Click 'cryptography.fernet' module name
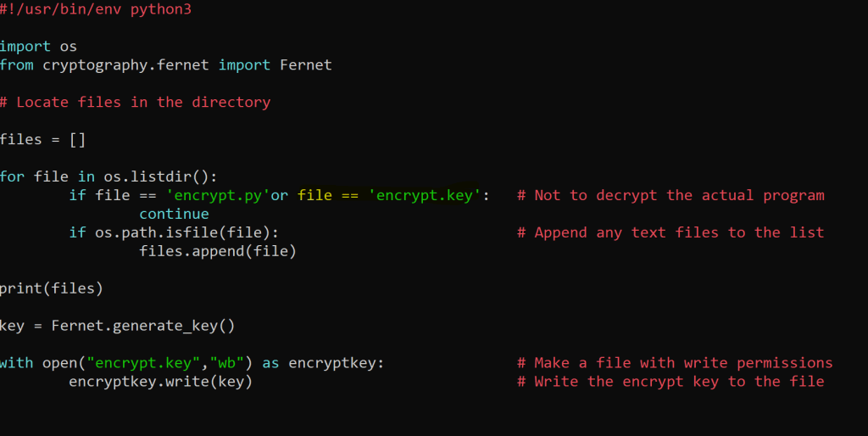This screenshot has width=868, height=436. [x=125, y=64]
